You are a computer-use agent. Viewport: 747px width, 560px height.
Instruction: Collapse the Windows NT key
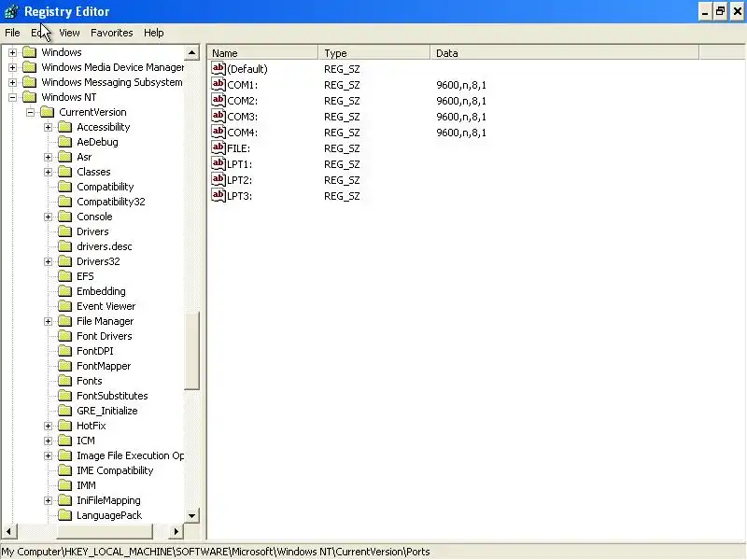(13, 98)
